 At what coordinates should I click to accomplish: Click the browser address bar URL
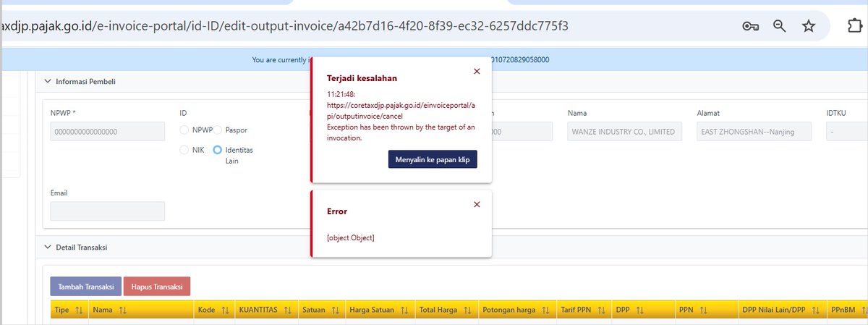tap(285, 26)
